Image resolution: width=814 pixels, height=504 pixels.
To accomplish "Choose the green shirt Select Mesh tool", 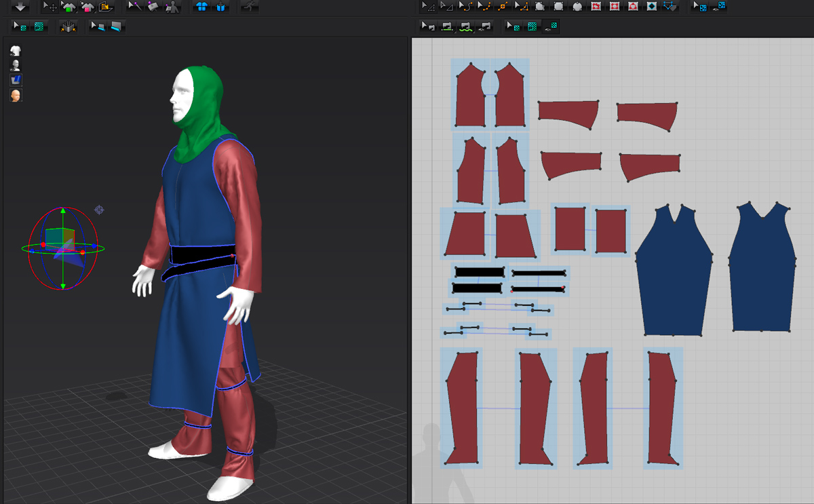I will click(x=69, y=7).
